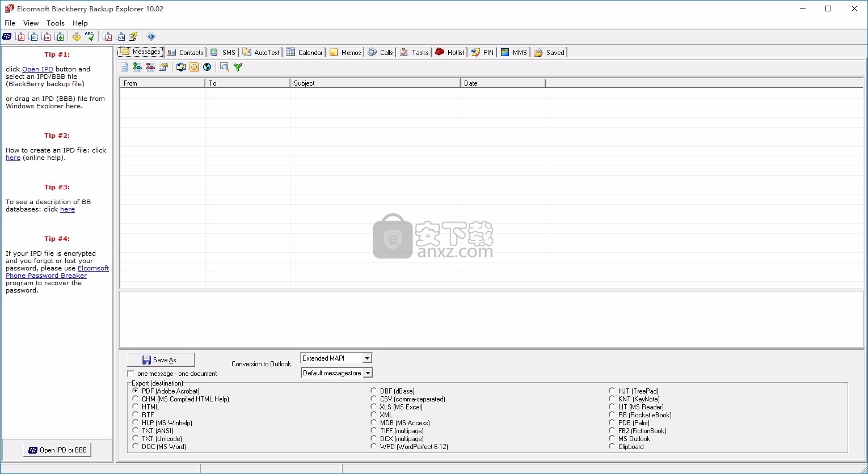Click the blank document icon in Messages toolbar
This screenshot has height=474, width=868.
pos(124,67)
